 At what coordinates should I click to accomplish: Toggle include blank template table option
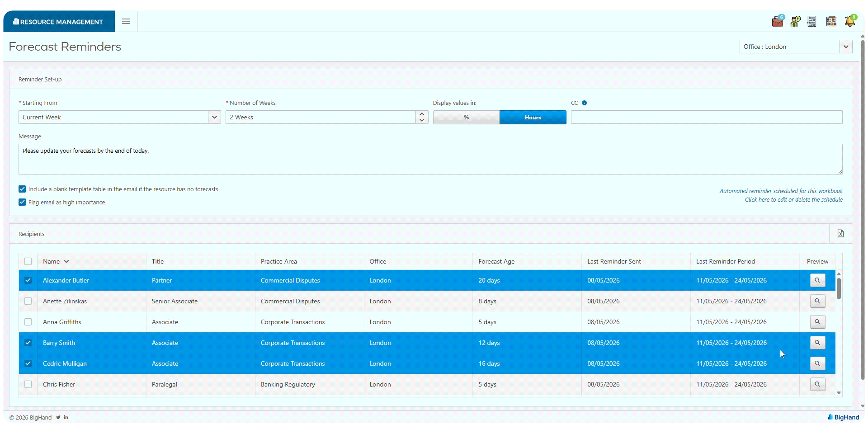pos(22,189)
